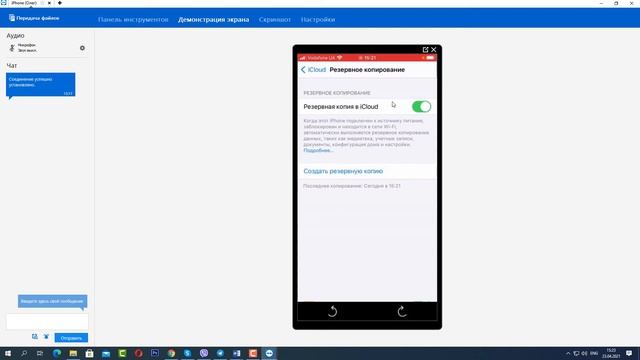The image size is (640, 360).
Task: Select the Демонстрация экрана tab
Action: tap(213, 19)
